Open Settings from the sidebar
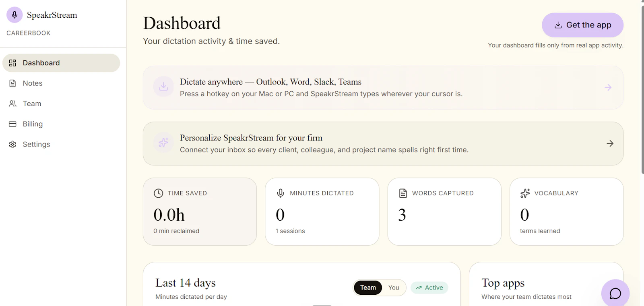 coord(61,144)
